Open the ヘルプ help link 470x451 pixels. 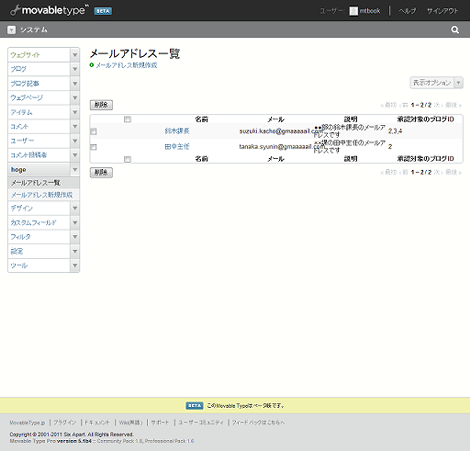click(407, 11)
